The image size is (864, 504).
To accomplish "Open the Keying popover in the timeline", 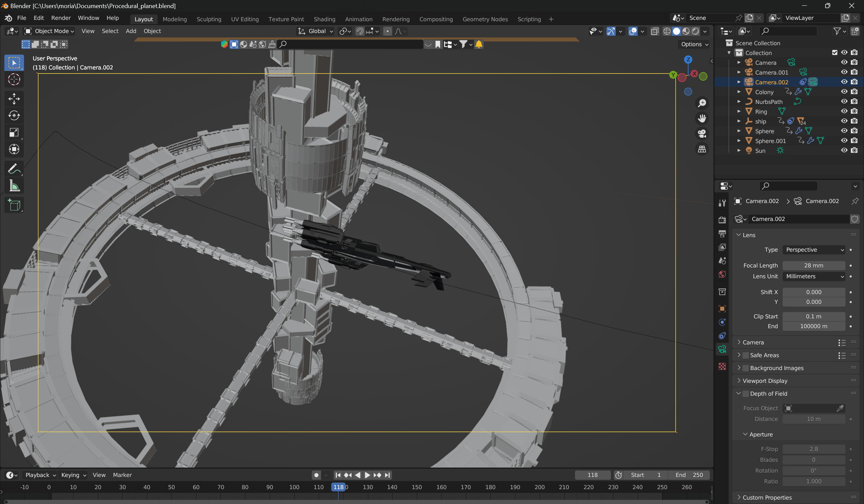I will 73,475.
